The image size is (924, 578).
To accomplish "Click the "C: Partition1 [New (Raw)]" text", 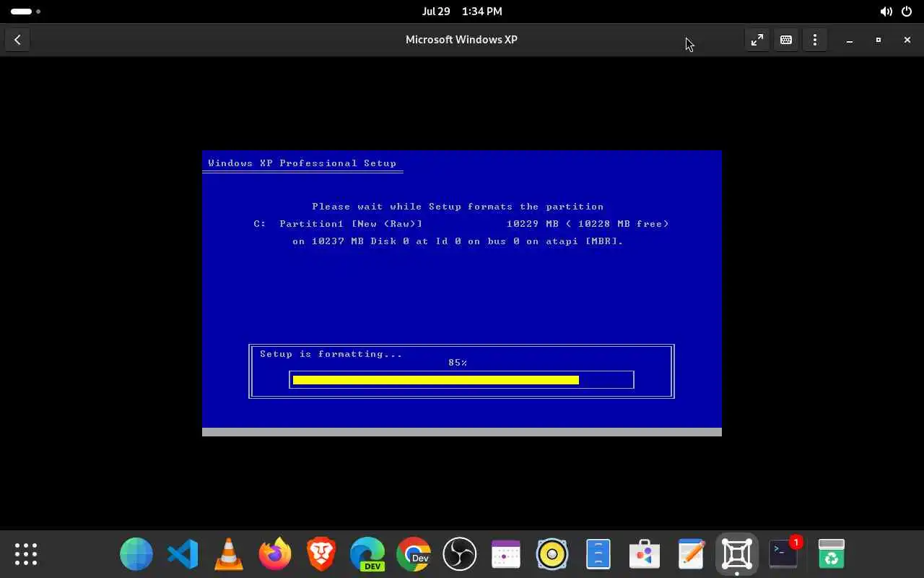I will [339, 224].
